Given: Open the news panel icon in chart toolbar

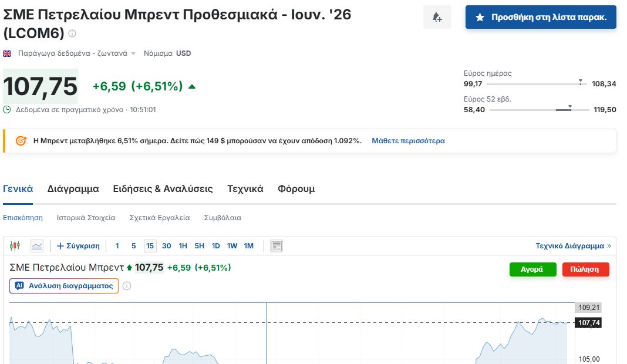Looking at the screenshot, I should (277, 246).
